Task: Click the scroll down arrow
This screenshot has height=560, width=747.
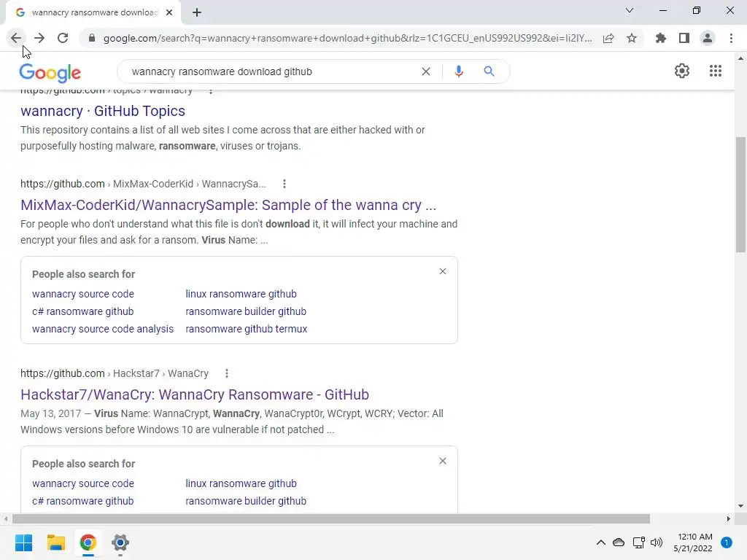Action: pos(740,506)
